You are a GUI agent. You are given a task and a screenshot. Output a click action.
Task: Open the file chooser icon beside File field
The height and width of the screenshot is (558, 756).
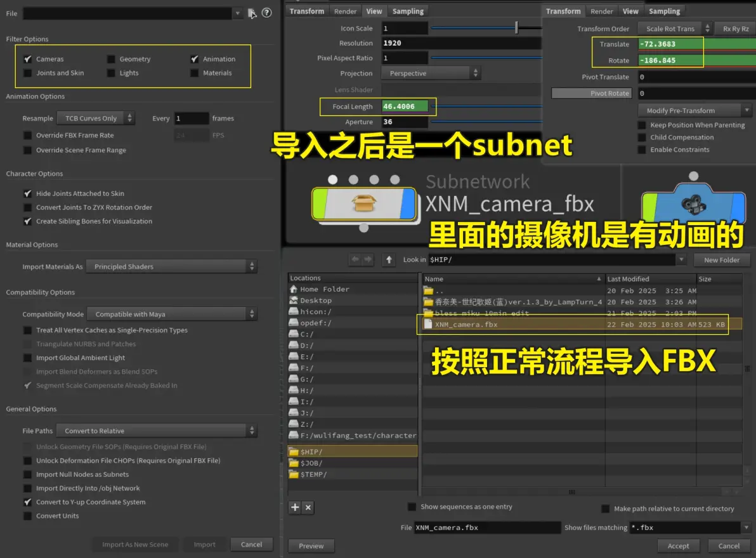click(252, 13)
